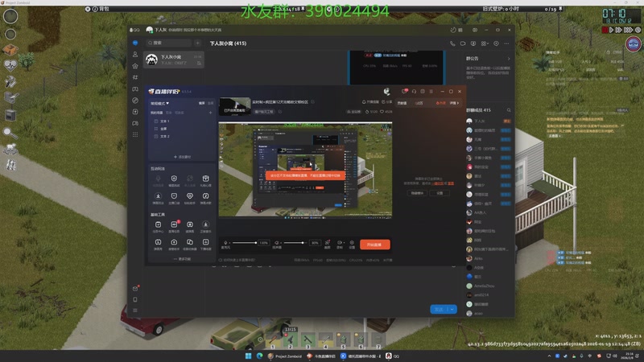644x362 pixels.
Task: Open the QQ group apps grid icon
Action: 485,43
